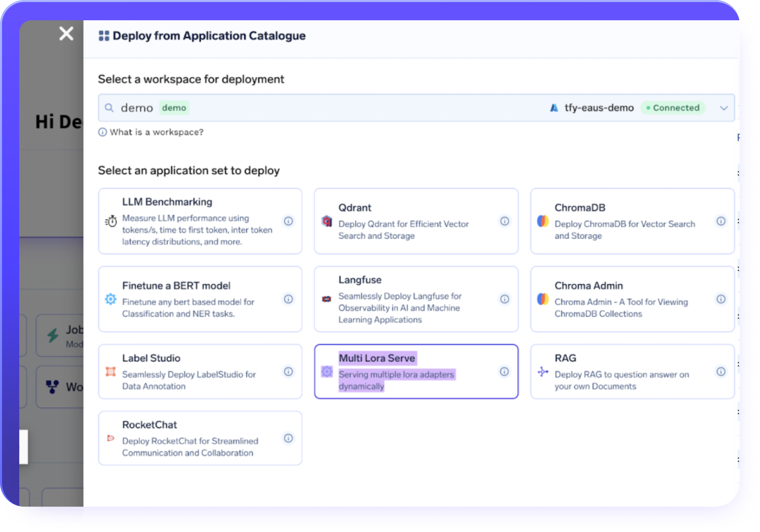Close the Deploy from Application Catalogue dialog
Viewport: 760px width, 532px height.
pyautogui.click(x=66, y=33)
